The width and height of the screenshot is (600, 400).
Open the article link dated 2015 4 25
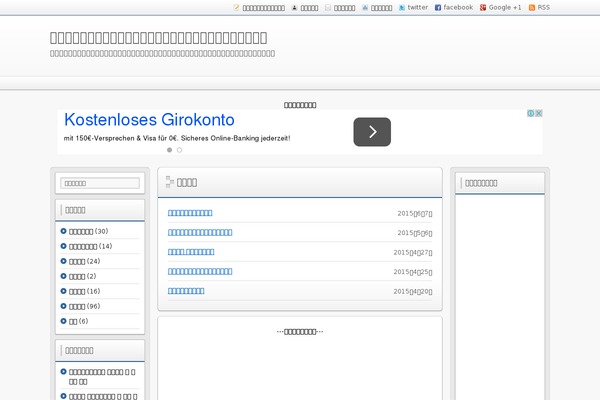200,271
